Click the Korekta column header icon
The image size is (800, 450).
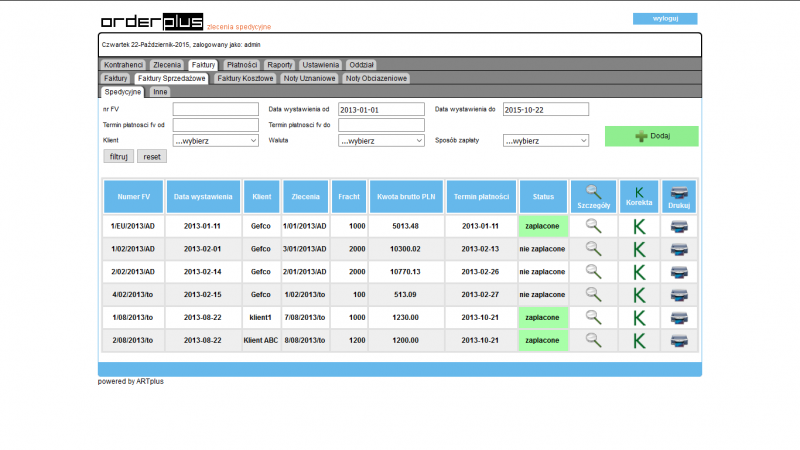639,192
